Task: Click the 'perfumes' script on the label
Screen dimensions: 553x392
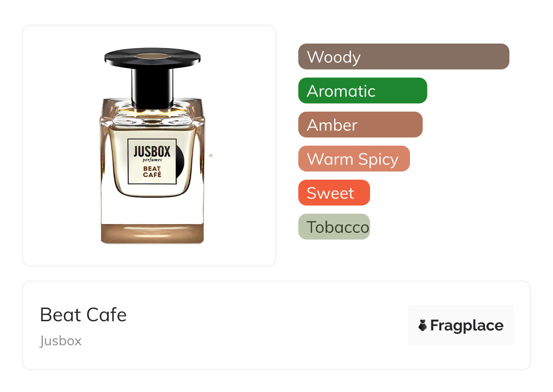Action: point(152,160)
